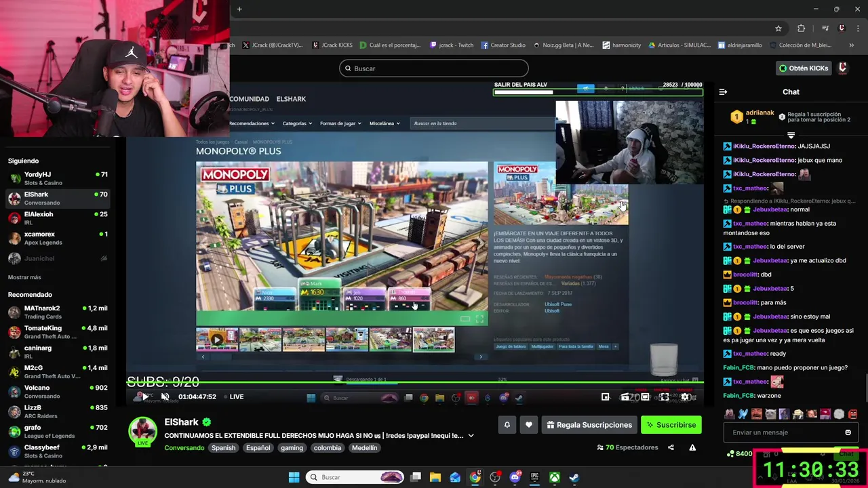Unmute the stream audio
Viewport: 868px width, 488px height.
[165, 397]
